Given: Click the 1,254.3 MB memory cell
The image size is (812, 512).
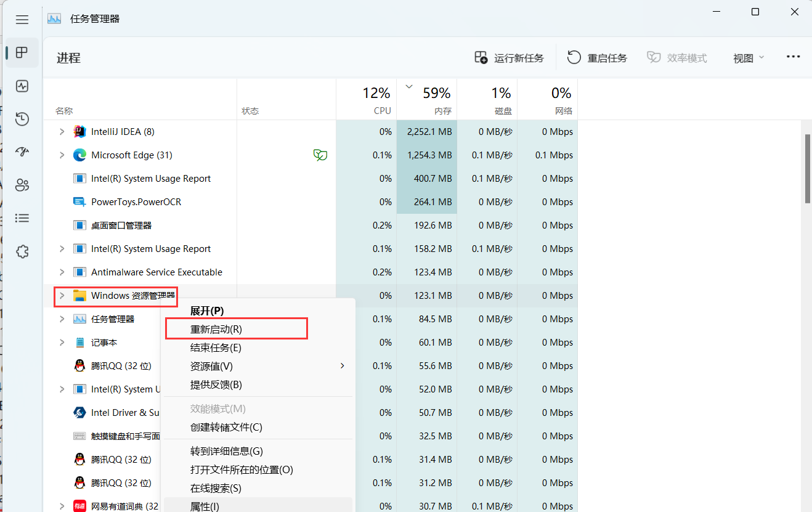Looking at the screenshot, I should (x=427, y=155).
